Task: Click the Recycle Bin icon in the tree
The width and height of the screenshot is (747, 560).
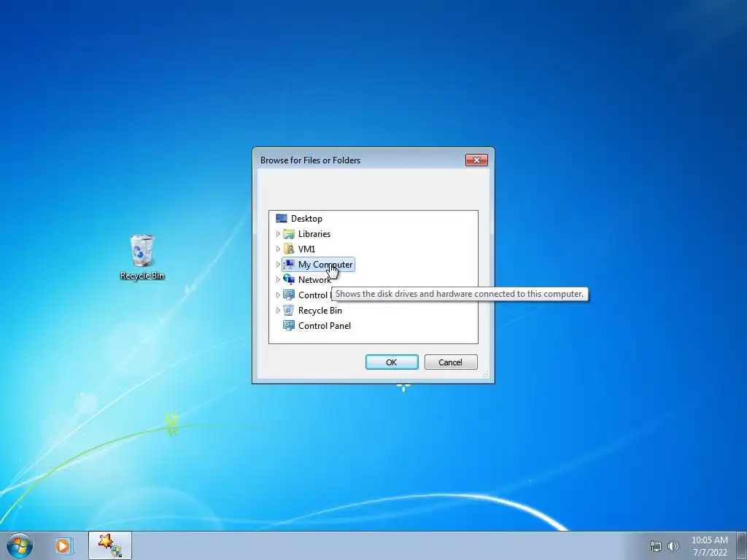Action: [289, 310]
